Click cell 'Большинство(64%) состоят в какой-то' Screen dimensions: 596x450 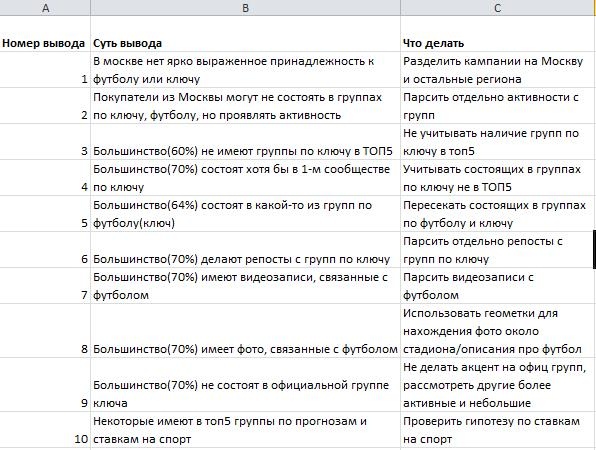[246, 214]
